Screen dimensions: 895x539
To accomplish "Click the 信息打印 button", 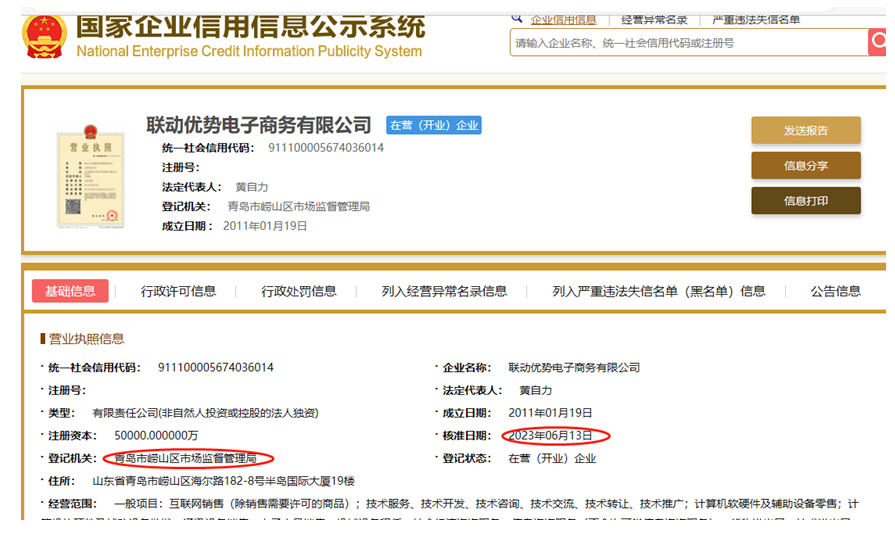I will (805, 200).
